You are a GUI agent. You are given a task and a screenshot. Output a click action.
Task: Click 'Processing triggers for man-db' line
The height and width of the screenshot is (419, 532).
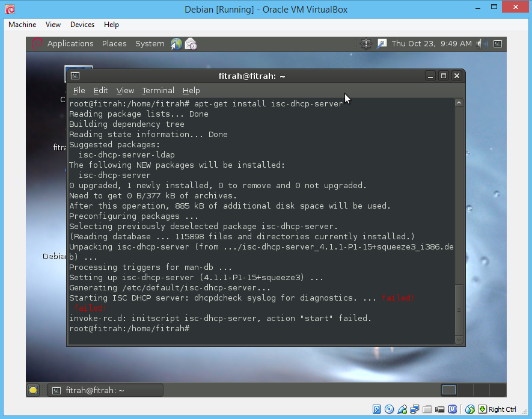(150, 268)
